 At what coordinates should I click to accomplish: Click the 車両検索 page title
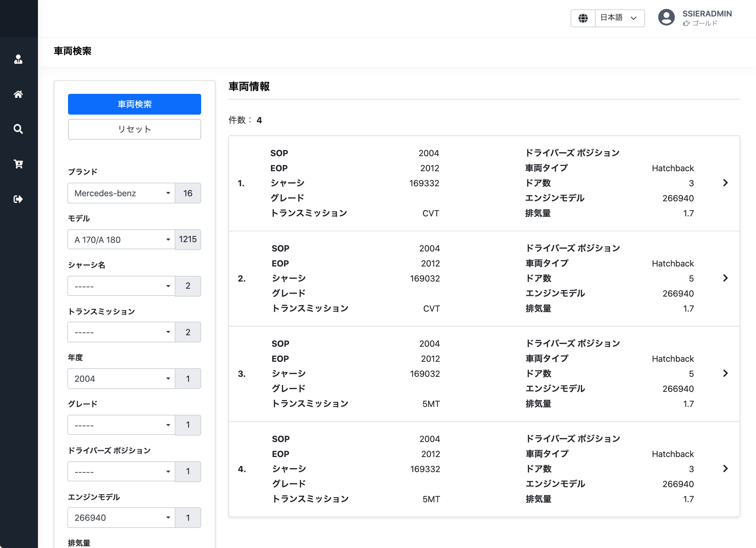pos(73,51)
